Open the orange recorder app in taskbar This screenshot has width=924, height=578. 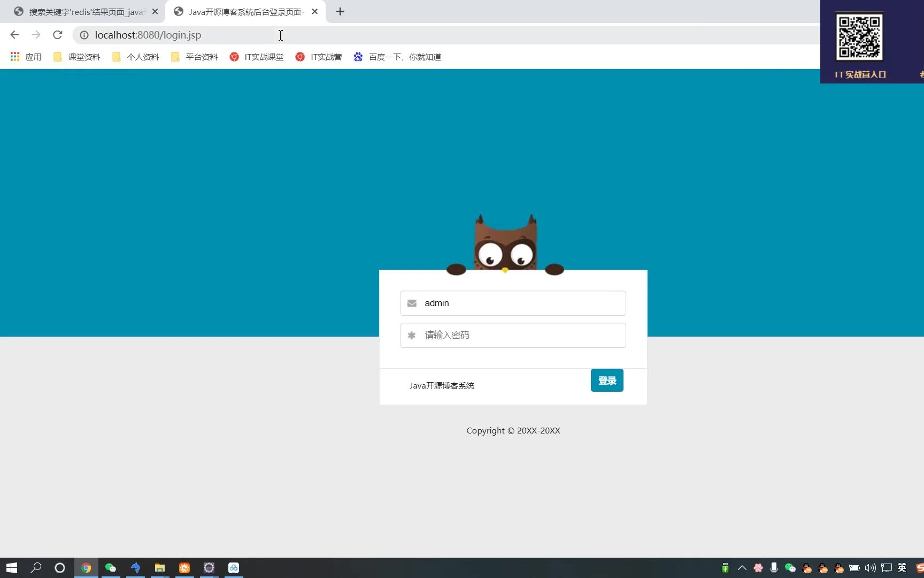pyautogui.click(x=184, y=568)
